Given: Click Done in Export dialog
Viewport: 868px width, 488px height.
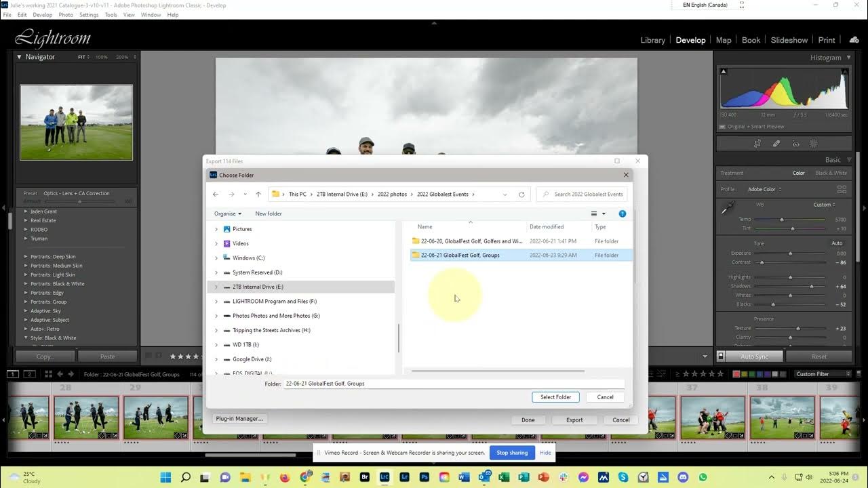Looking at the screenshot, I should click(528, 420).
